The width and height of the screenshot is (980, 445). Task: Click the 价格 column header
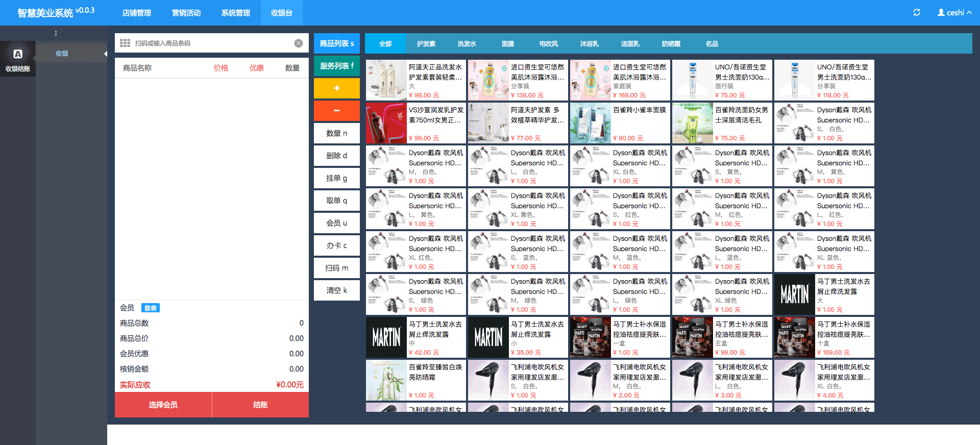point(221,68)
